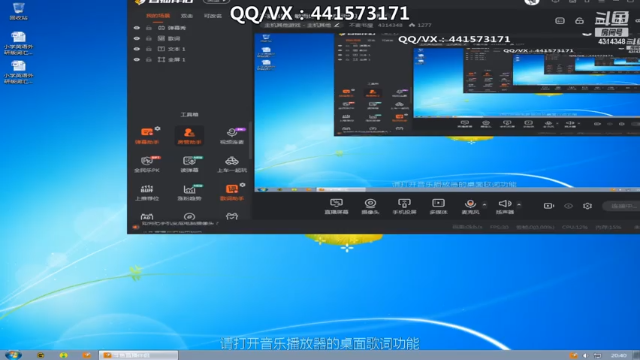Click the toolbox panel scrollbar
The height and width of the screenshot is (360, 640).
coord(250,140)
